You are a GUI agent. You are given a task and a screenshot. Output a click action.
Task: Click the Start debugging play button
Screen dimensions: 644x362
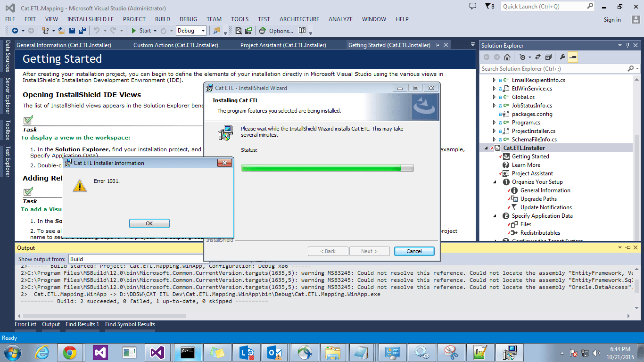click(134, 31)
